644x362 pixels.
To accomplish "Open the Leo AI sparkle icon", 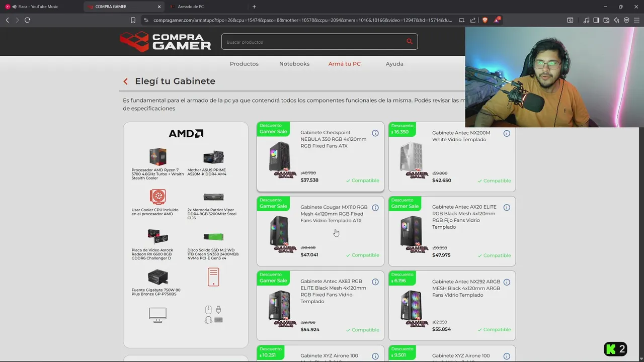I will tap(616, 20).
